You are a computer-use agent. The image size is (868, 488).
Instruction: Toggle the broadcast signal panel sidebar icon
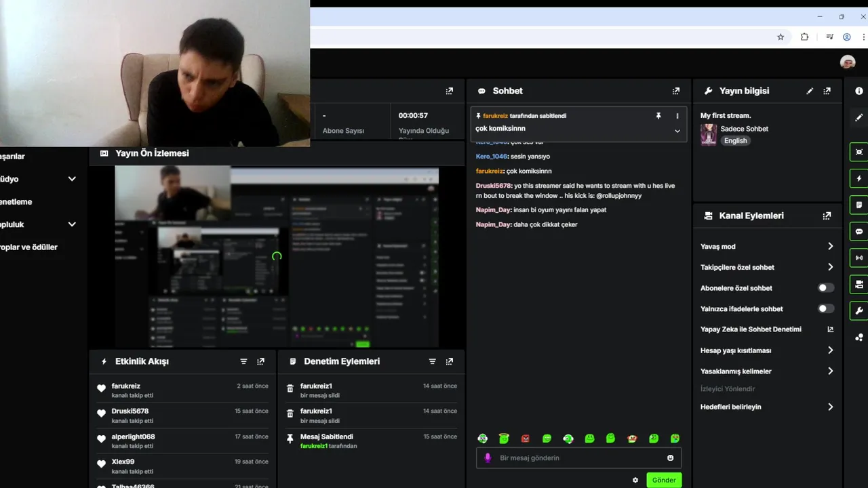[859, 258]
